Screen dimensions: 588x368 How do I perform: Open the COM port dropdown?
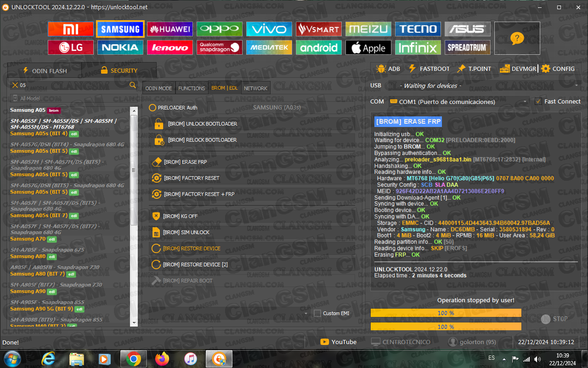click(458, 102)
